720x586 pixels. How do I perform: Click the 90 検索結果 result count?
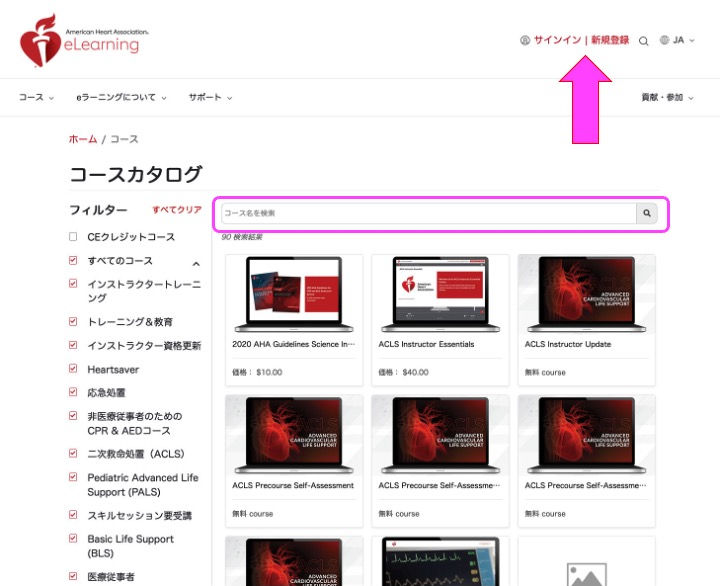[242, 237]
